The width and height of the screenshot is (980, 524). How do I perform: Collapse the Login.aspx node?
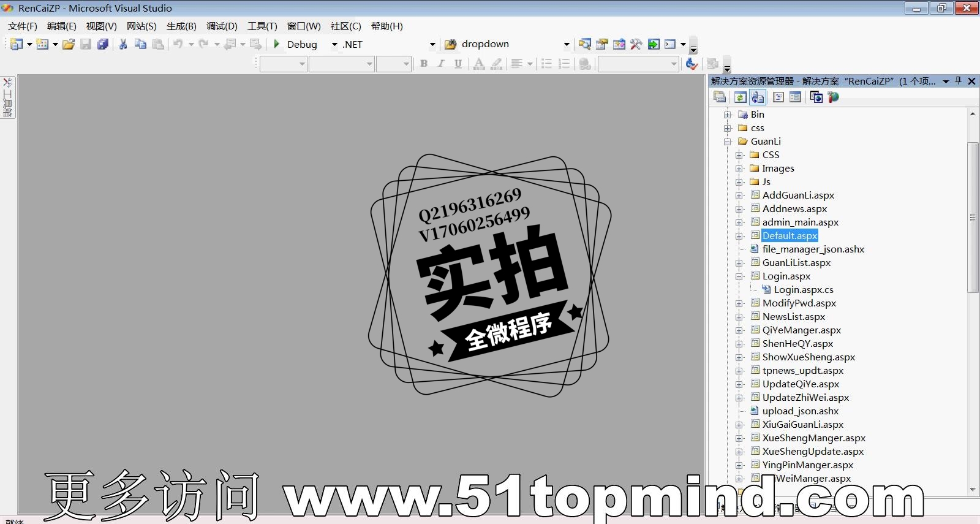739,276
